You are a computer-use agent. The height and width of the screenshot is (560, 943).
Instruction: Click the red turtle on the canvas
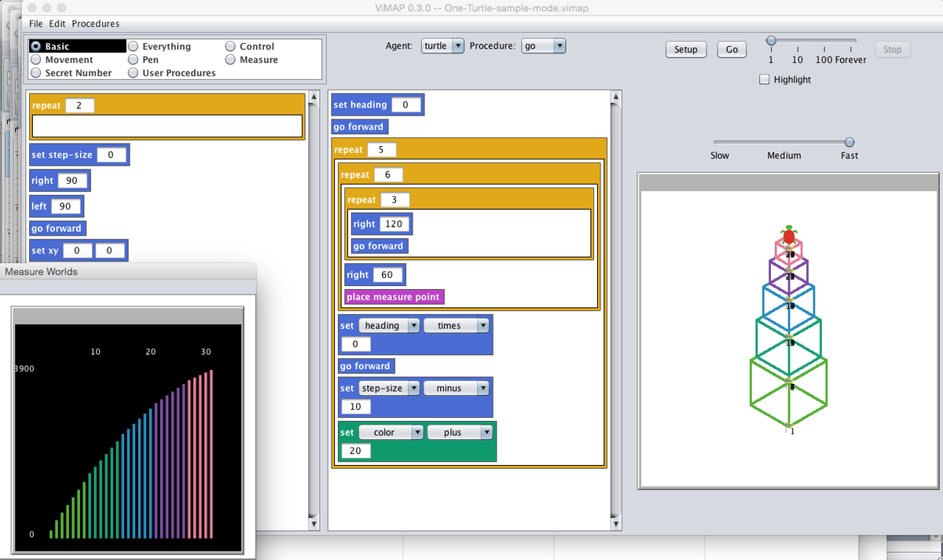pyautogui.click(x=788, y=234)
